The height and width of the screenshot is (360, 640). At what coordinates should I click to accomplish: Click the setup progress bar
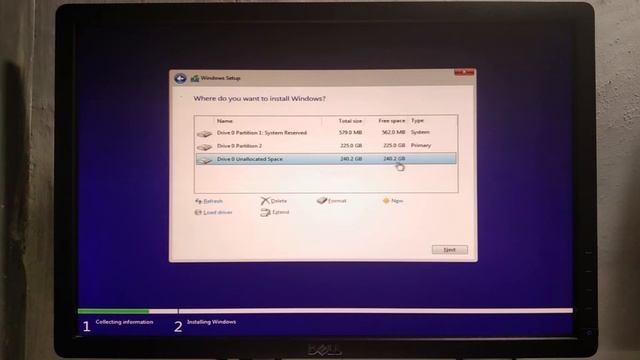point(325,311)
